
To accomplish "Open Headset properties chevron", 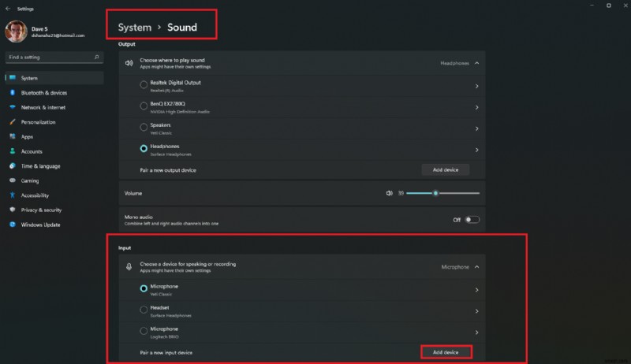I will [477, 311].
